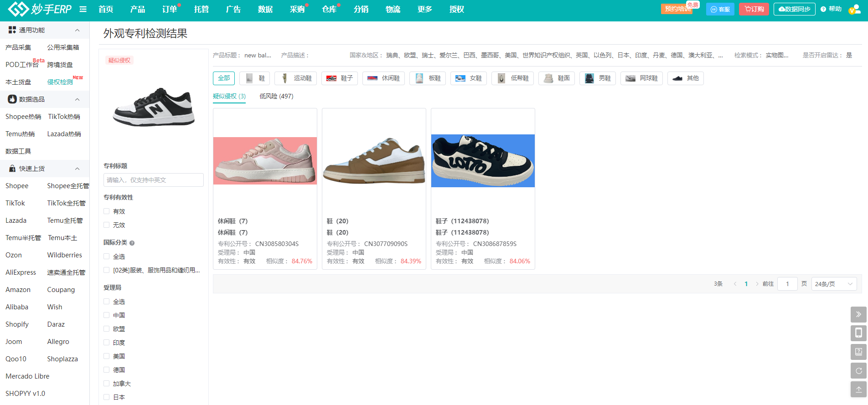Check the 中国 office checkbox
Image resolution: width=868 pixels, height=405 pixels.
pos(107,315)
